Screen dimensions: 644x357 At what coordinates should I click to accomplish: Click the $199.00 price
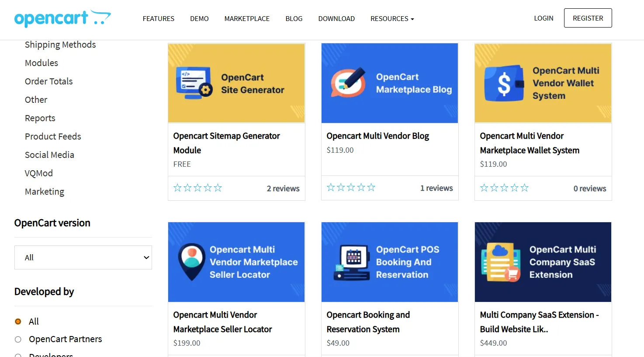(187, 343)
